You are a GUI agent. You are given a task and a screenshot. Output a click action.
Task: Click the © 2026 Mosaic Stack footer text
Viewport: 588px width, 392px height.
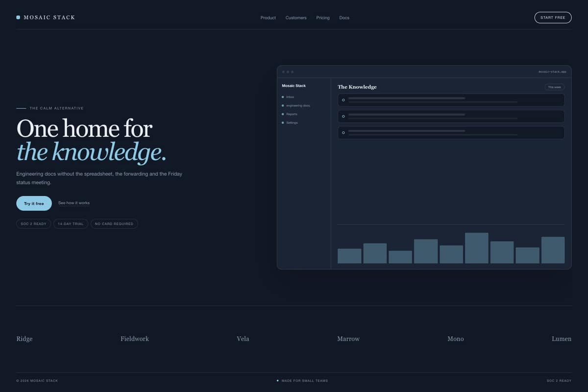click(37, 381)
